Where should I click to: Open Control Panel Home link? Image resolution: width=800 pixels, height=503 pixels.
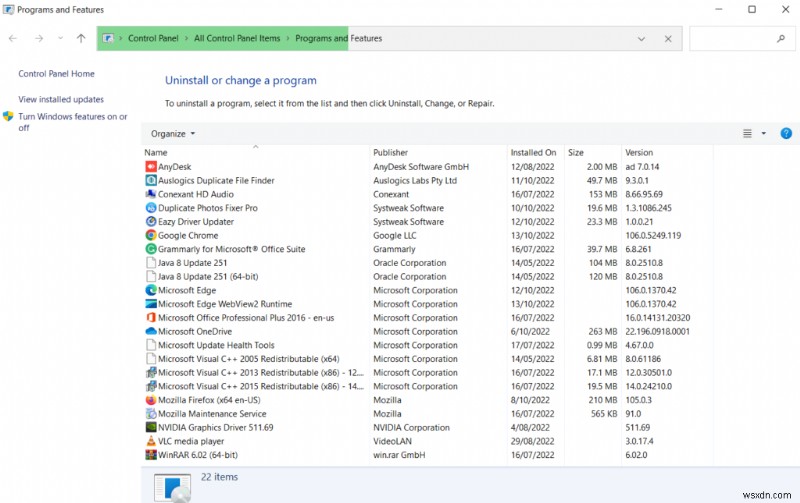57,73
